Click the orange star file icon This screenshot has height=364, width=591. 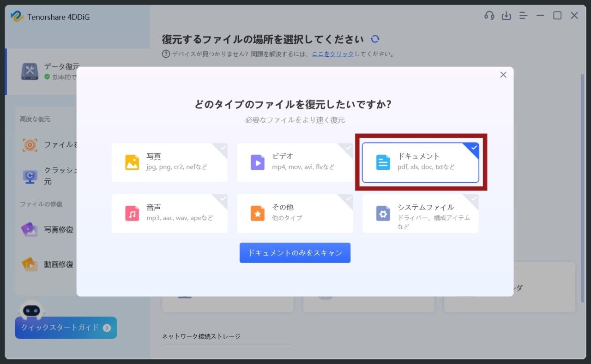(258, 214)
